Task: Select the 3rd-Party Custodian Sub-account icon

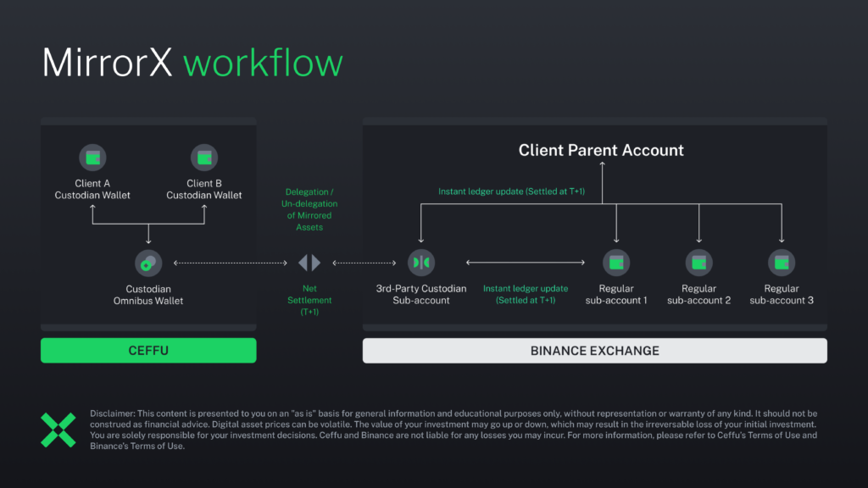Action: tap(421, 263)
